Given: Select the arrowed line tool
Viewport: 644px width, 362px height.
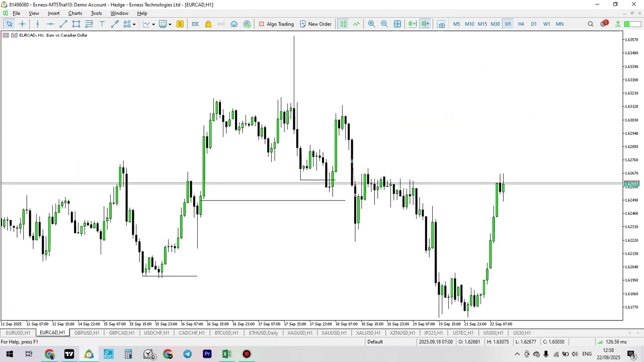Looking at the screenshot, I should coord(115,24).
